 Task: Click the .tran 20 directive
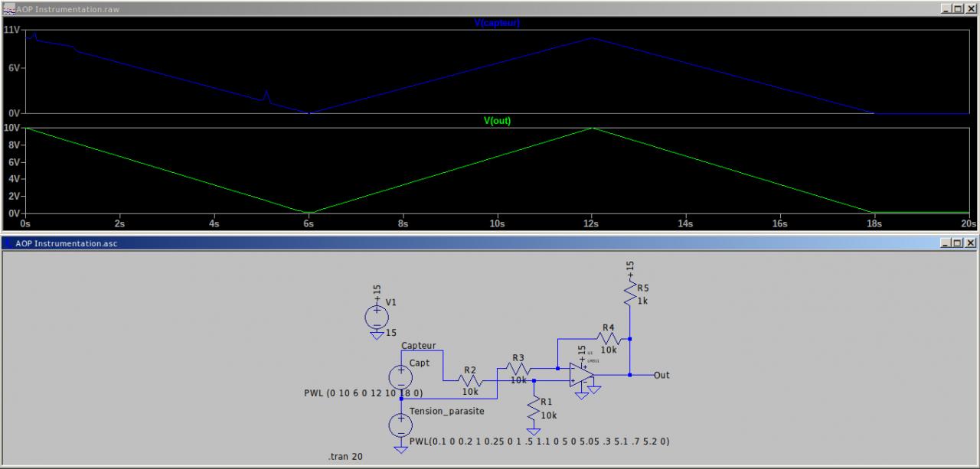tap(345, 457)
